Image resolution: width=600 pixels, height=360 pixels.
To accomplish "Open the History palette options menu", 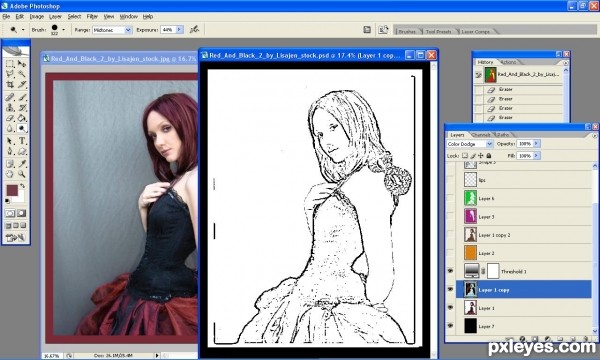I will [565, 63].
